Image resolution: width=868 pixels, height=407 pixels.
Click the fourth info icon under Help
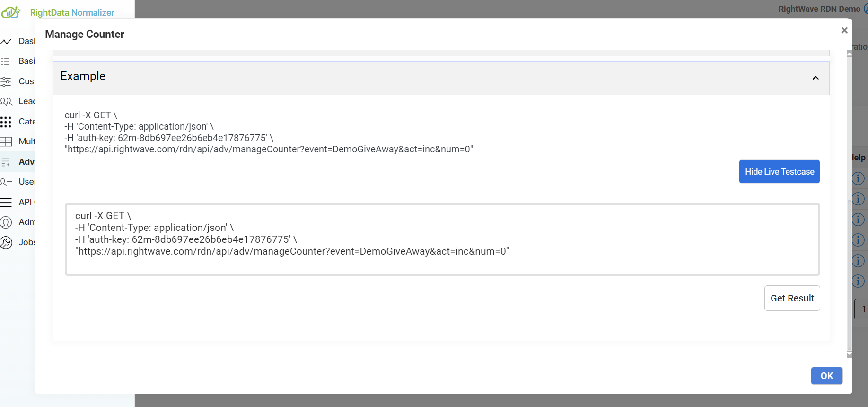pos(858,240)
